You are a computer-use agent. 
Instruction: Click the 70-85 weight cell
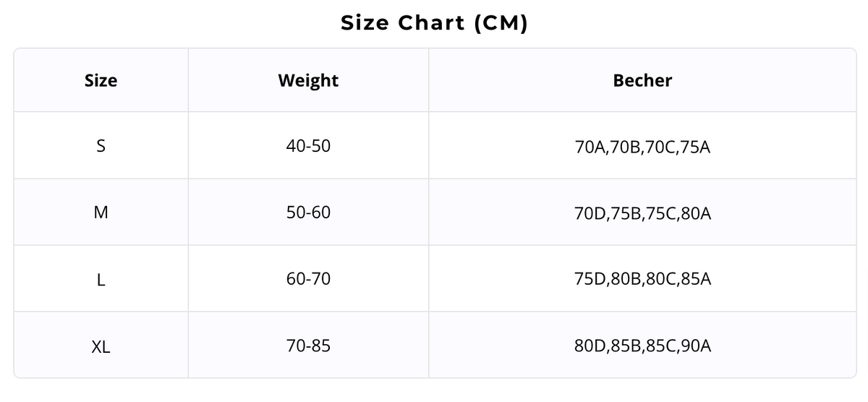tap(308, 346)
